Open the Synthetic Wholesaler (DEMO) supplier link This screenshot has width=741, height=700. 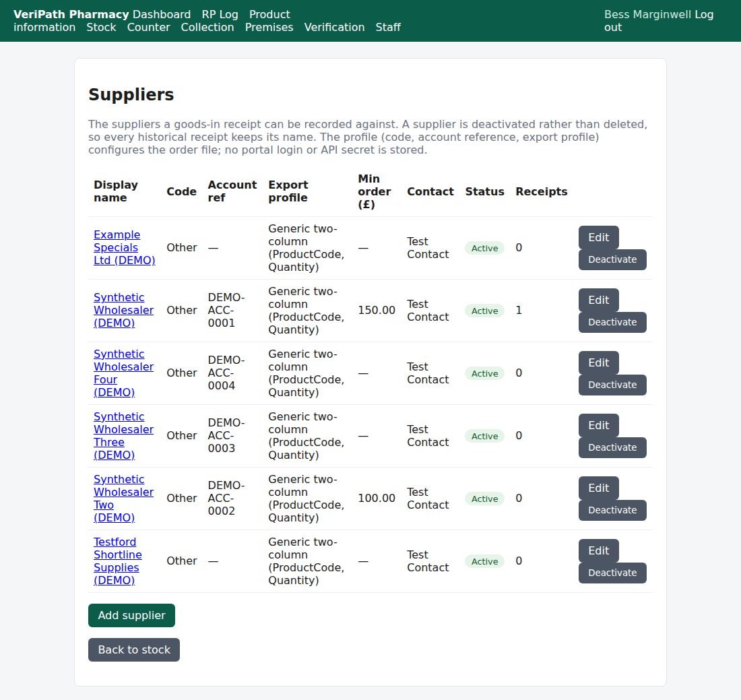(x=124, y=310)
